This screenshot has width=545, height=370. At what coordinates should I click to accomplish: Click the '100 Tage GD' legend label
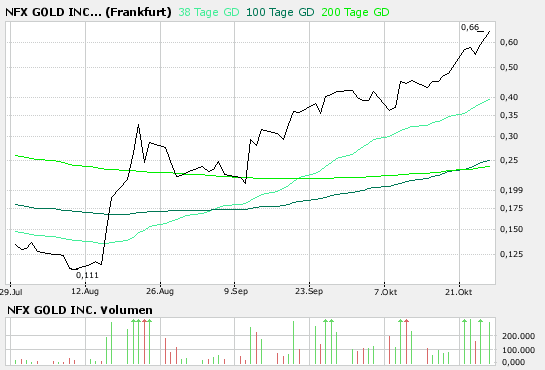point(280,13)
